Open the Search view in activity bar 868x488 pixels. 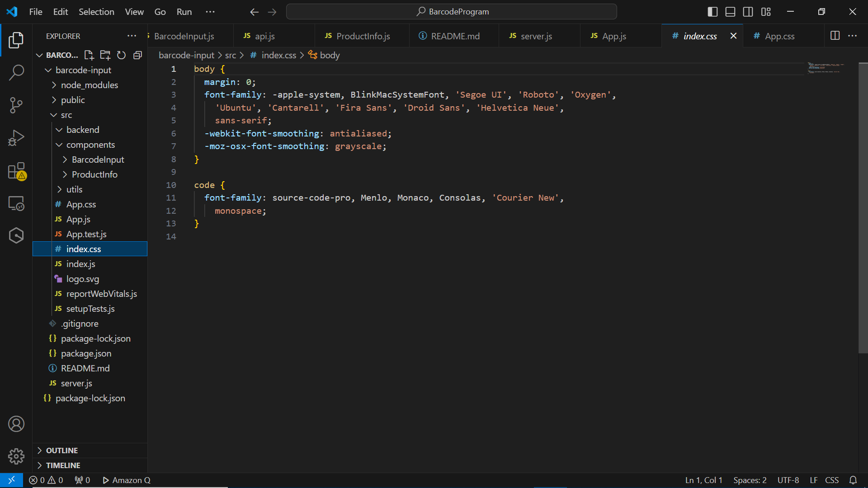[16, 72]
